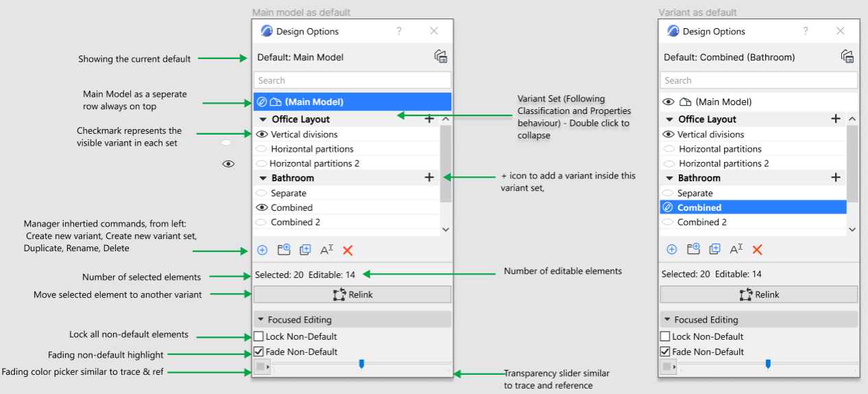Click Relink button in Main Model default panel
868x394 pixels.
[x=352, y=294]
